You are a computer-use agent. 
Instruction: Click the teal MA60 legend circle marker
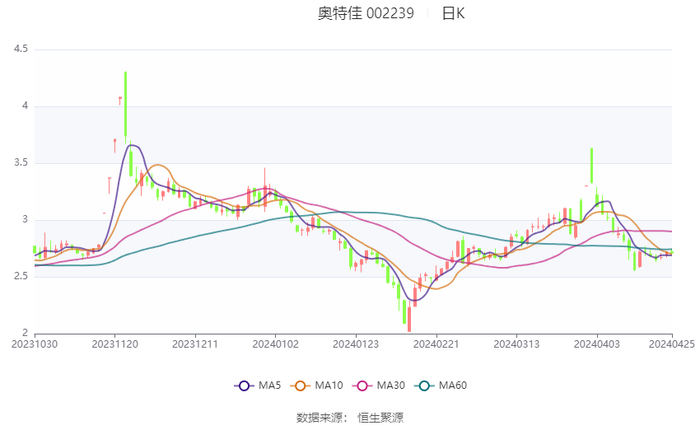coord(424,385)
